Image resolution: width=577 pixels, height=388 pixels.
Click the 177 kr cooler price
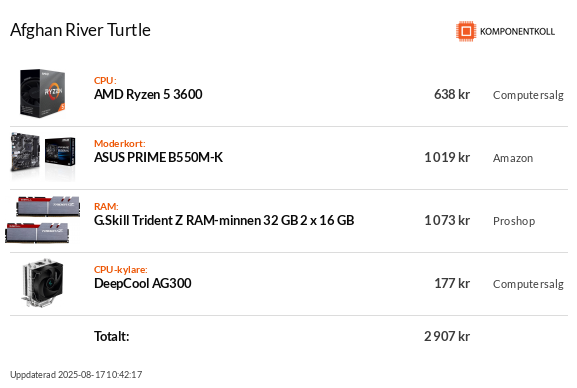point(452,283)
